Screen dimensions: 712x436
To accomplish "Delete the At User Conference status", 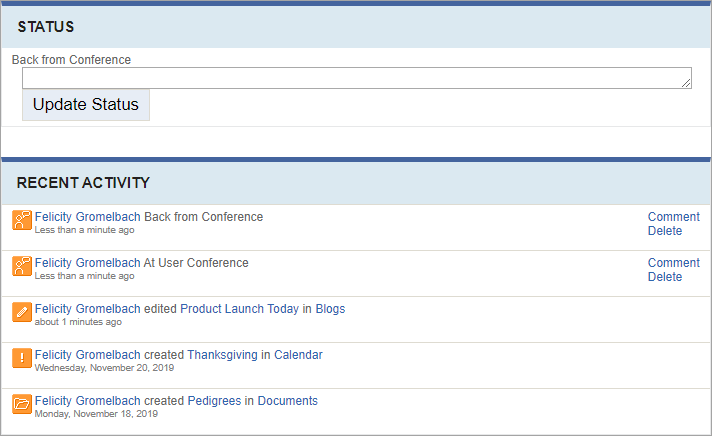I will point(665,277).
